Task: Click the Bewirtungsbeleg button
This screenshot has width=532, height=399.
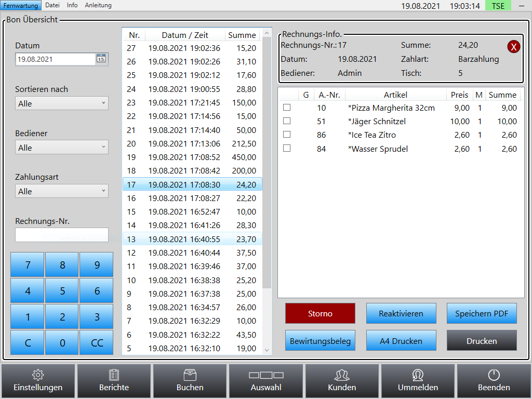Action: tap(320, 341)
